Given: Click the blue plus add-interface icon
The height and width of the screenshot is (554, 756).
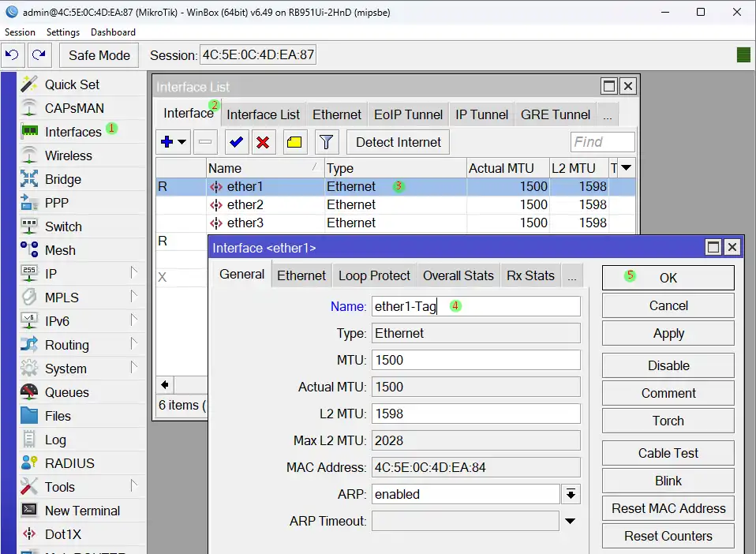Looking at the screenshot, I should [167, 142].
